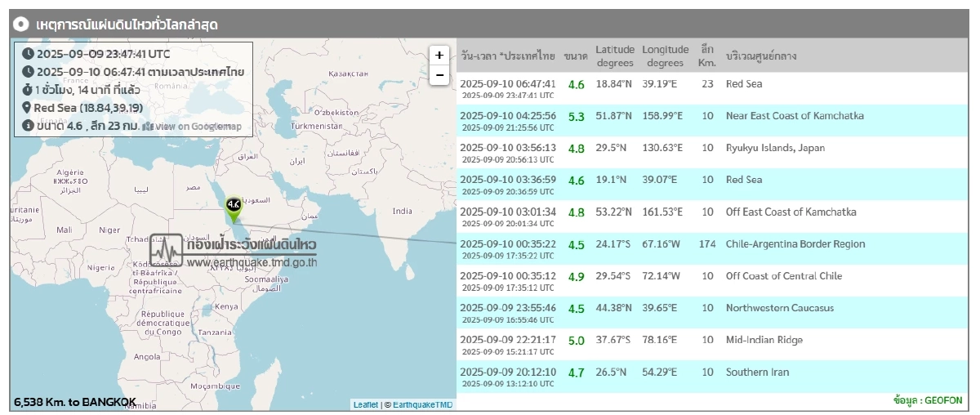Click clock icon beside Thailand time in popup
Viewport: 980px width, 415px height.
tap(28, 72)
